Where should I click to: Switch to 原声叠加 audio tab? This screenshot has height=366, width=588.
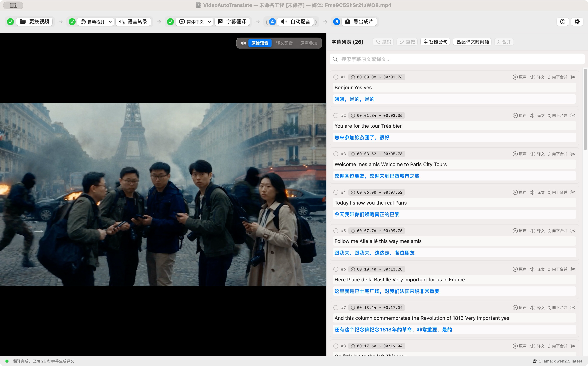pos(308,43)
